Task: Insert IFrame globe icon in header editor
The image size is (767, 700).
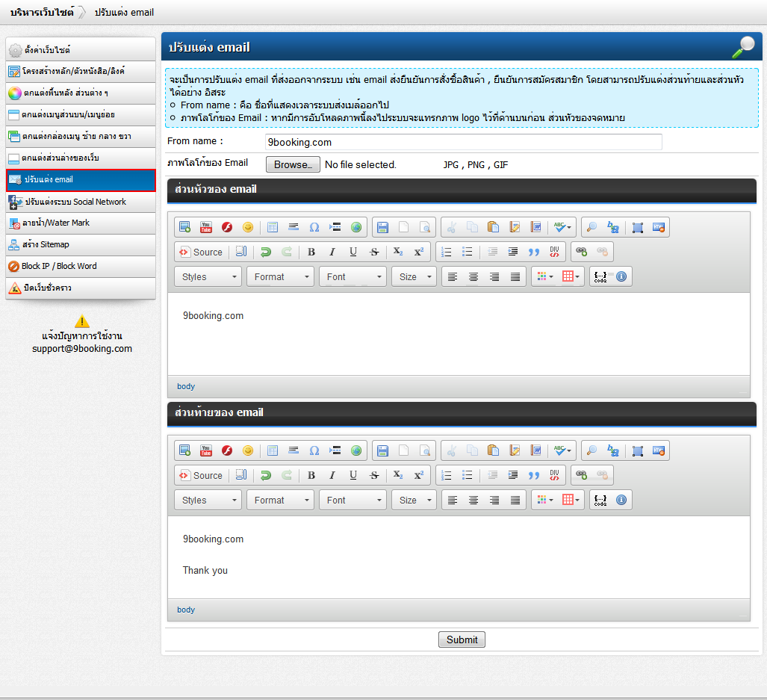Action: tap(356, 227)
